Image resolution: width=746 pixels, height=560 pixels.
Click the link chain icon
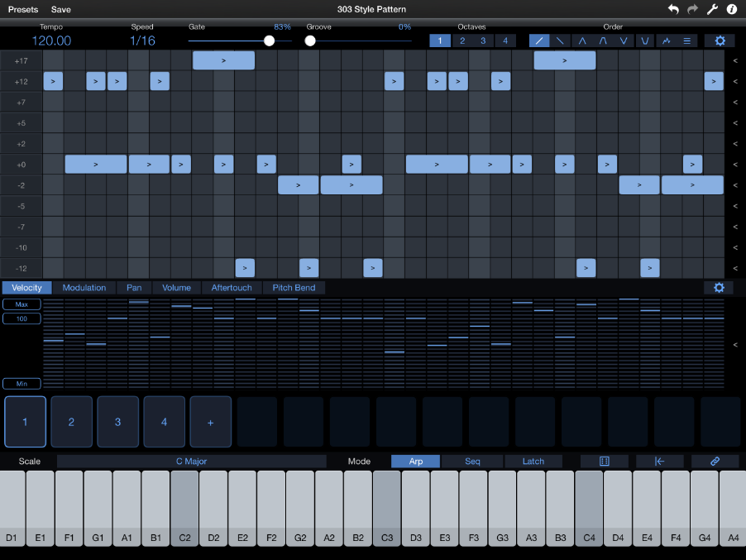[715, 462]
